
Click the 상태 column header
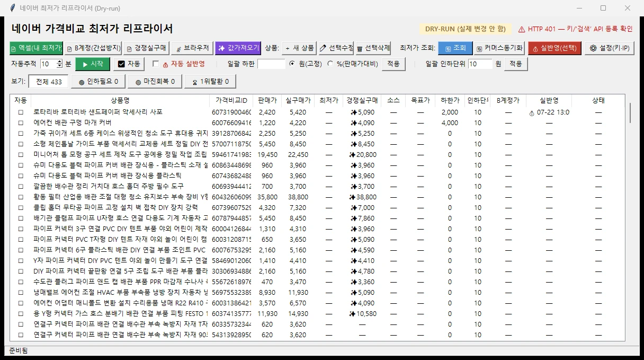[598, 100]
